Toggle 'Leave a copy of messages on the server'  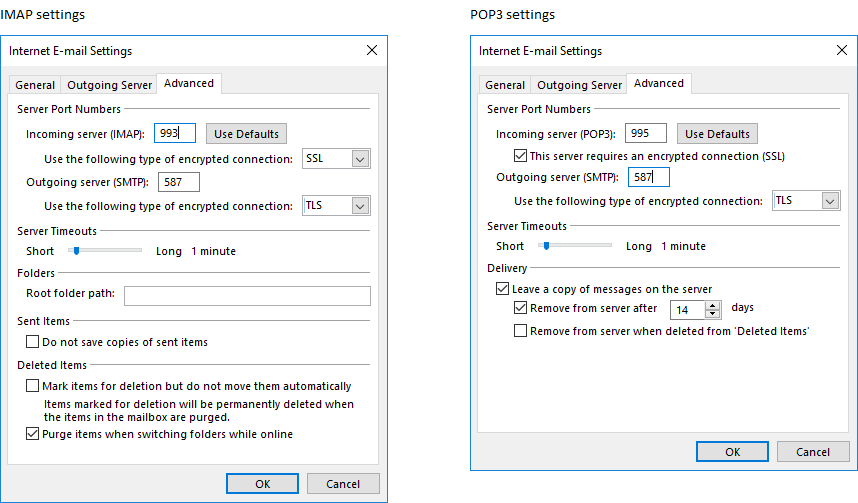pos(503,289)
